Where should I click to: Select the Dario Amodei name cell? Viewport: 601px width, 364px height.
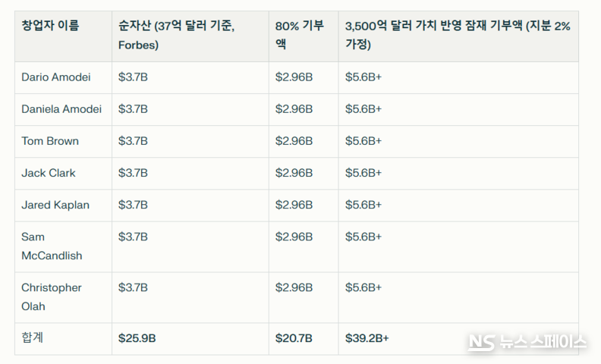point(57,77)
